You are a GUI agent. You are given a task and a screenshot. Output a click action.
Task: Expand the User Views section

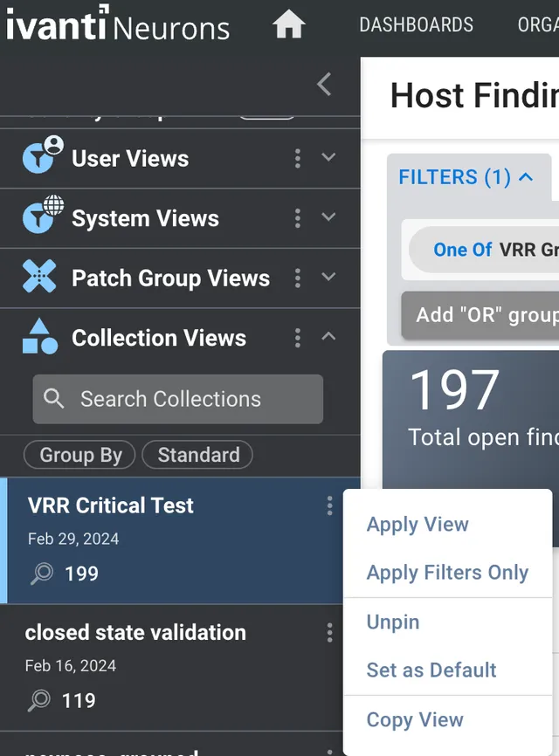(x=328, y=157)
